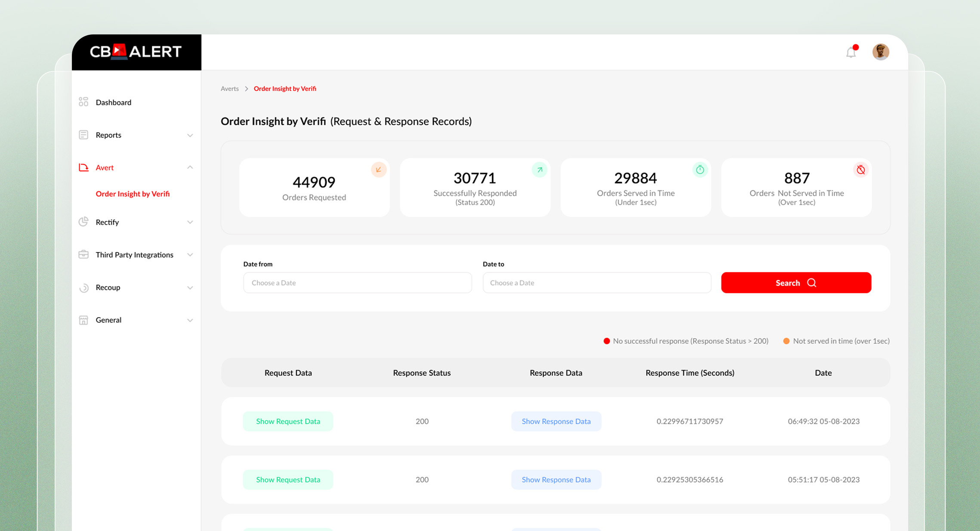Viewport: 980px width, 531px height.
Task: Click the orange Not served in time legend dot
Action: tap(786, 341)
